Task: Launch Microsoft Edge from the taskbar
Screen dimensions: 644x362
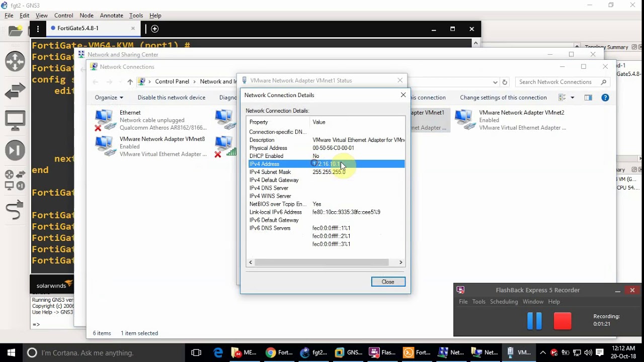Action: coord(218,352)
